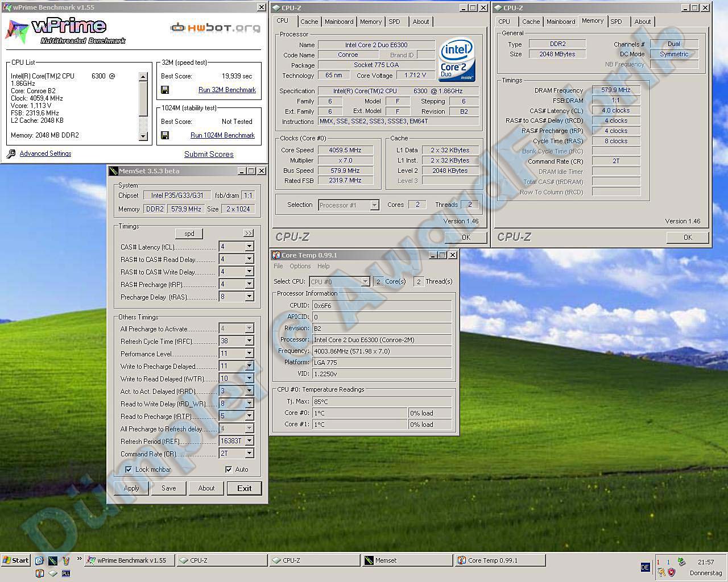Image resolution: width=728 pixels, height=582 pixels.
Task: Open the Help menu in Core Temp
Action: pos(323,266)
